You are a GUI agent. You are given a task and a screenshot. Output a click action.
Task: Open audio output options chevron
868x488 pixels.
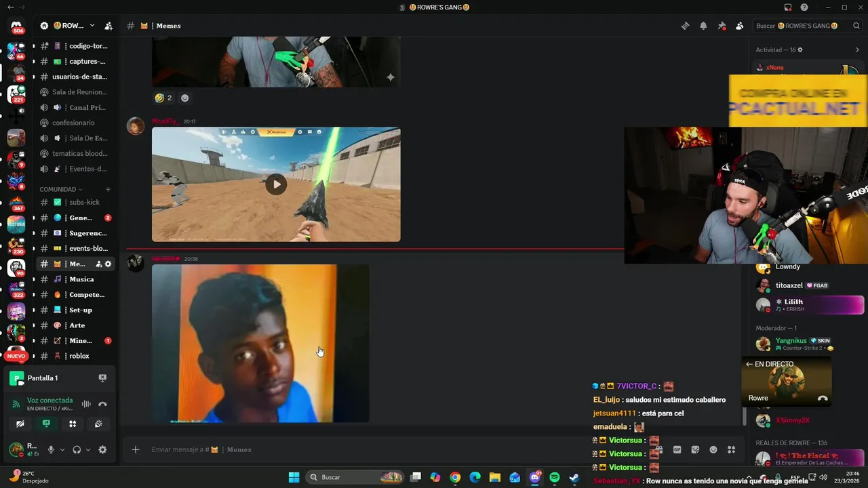click(x=87, y=449)
